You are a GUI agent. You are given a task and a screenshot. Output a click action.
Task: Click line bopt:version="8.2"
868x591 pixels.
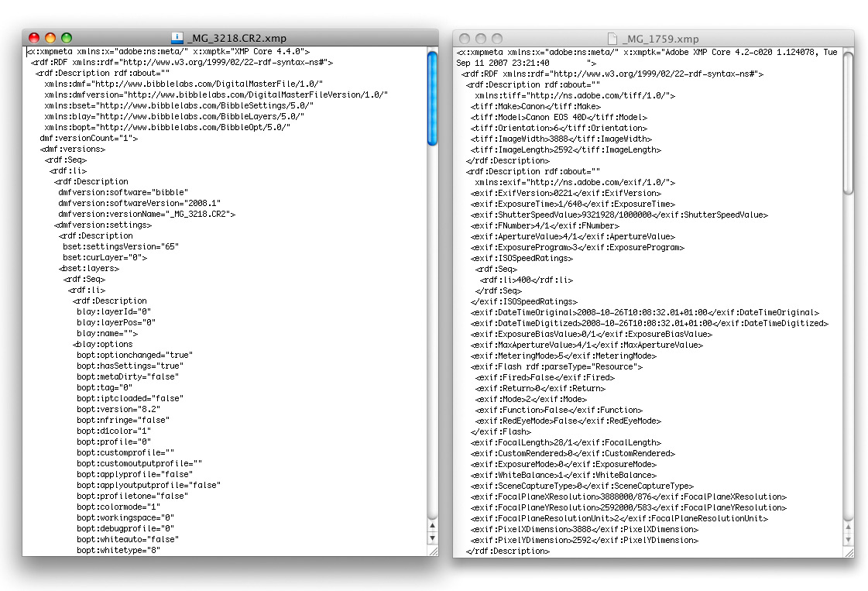[x=118, y=409]
